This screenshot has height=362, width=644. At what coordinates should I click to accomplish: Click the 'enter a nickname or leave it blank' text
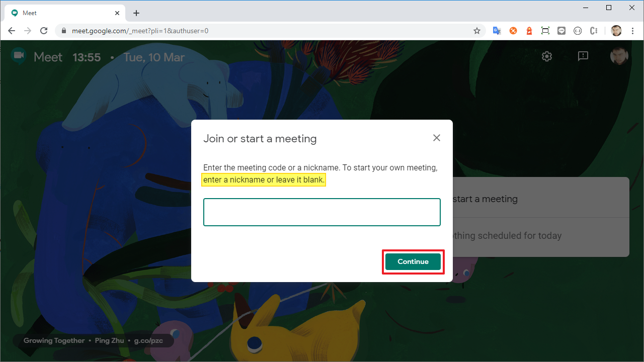tap(264, 180)
